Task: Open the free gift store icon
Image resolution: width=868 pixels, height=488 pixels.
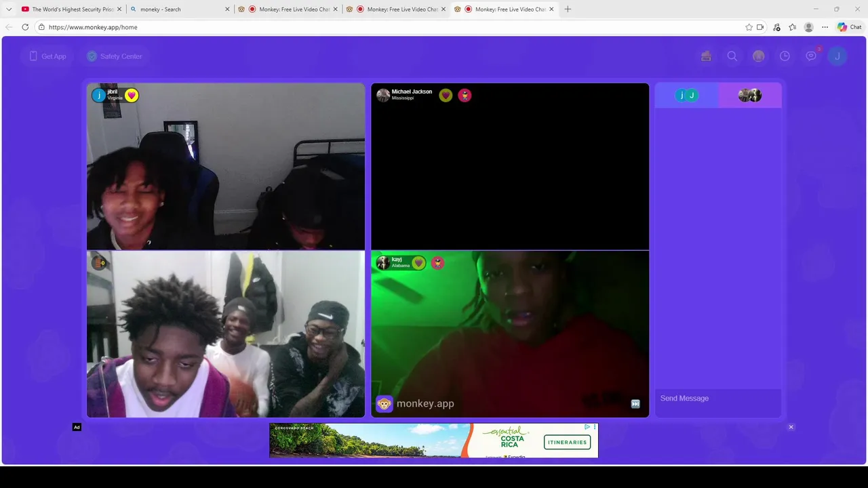Action: 706,56
